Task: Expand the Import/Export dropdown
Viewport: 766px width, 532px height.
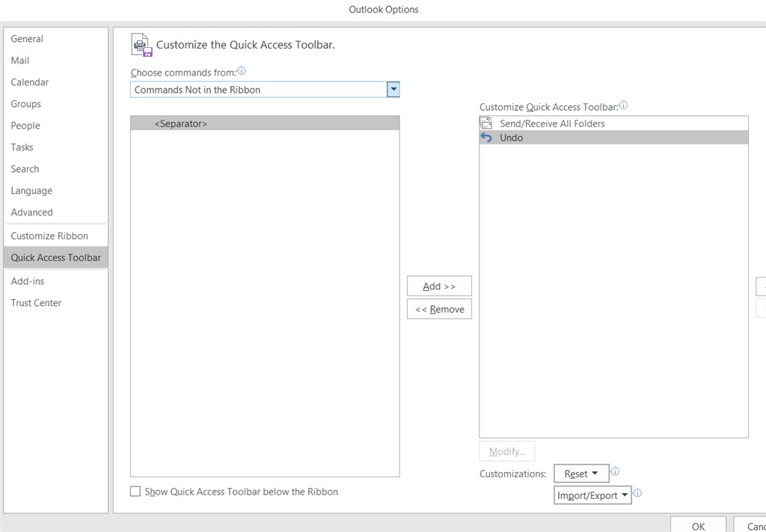Action: pos(592,495)
